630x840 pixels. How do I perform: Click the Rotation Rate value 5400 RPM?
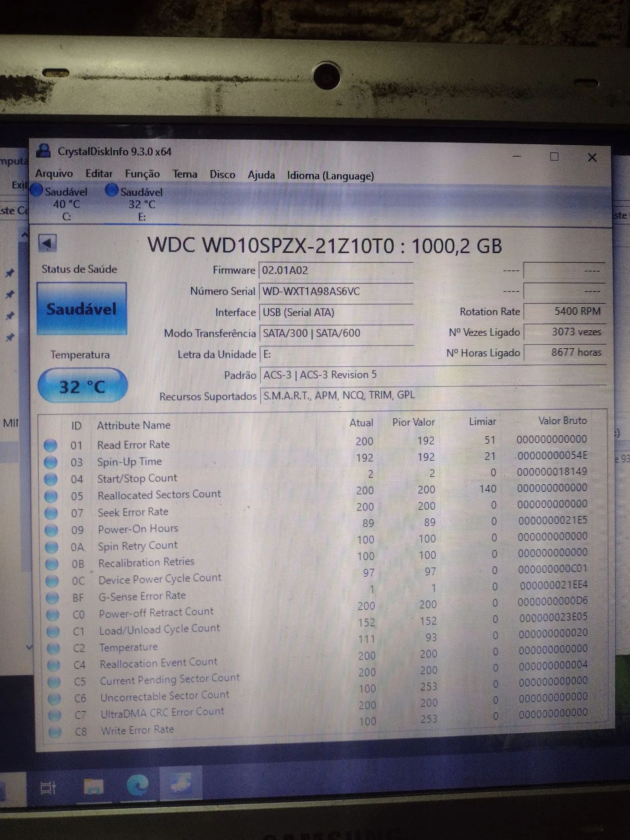[564, 311]
